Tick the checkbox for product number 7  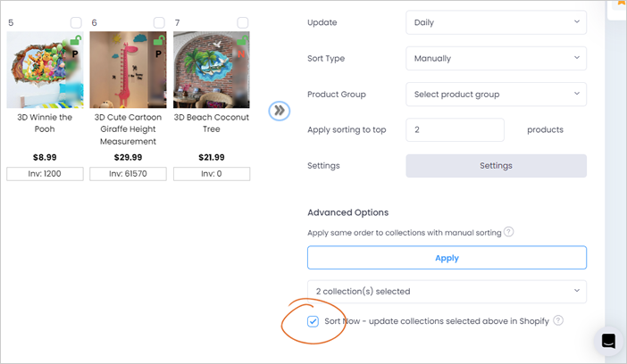pos(242,22)
